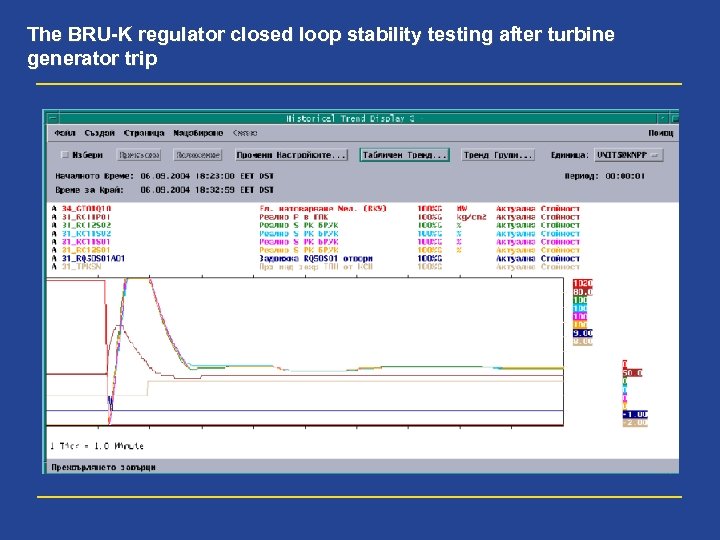Viewport: 720px width, 540px height.
Task: Open the Файл menu
Action: [x=65, y=133]
